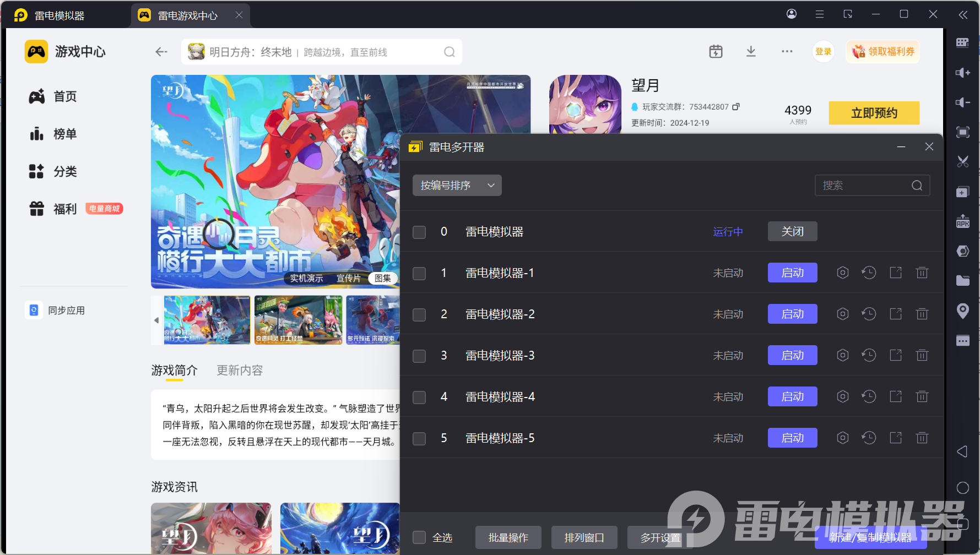Viewport: 980px width, 555px height.
Task: Select the 奇遇月灵 打工经营 screenshot thumbnail
Action: [x=298, y=320]
